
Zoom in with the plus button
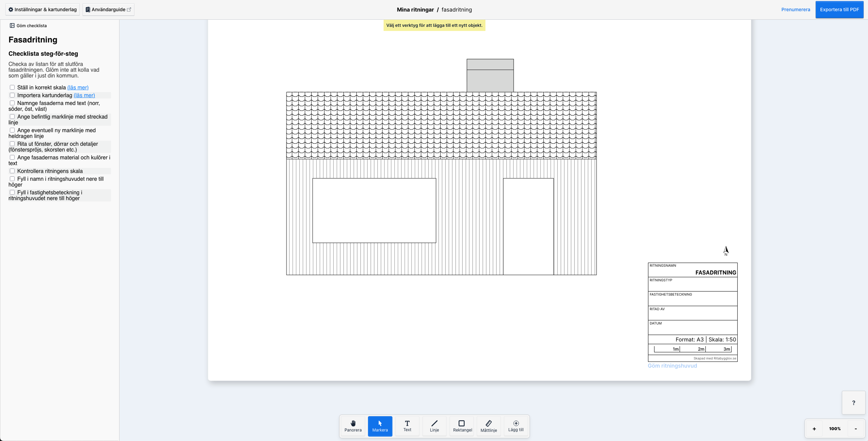click(814, 429)
